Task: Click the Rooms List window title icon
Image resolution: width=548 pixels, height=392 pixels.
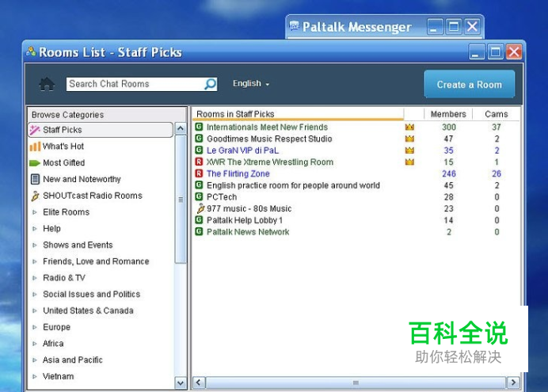Action: 31,51
